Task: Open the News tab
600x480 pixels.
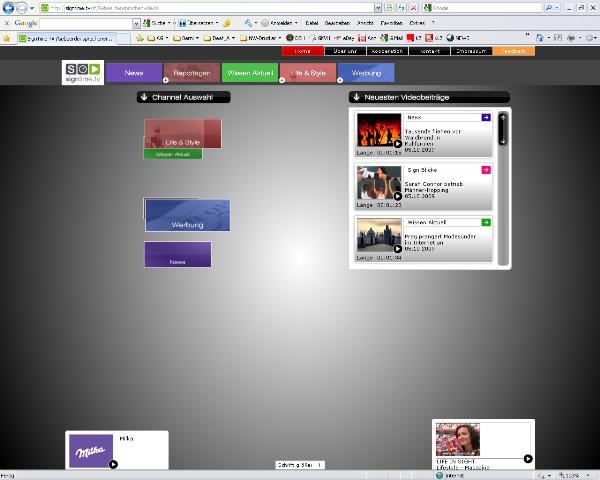Action: point(134,73)
